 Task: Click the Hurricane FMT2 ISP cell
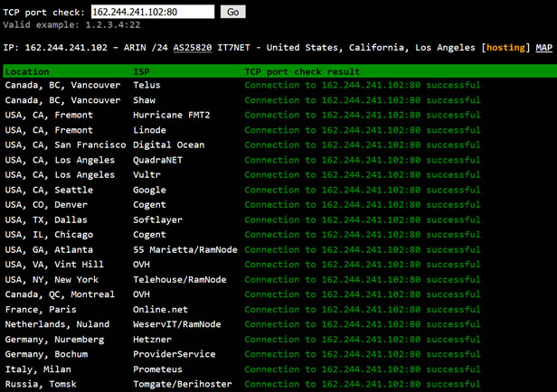[172, 116]
